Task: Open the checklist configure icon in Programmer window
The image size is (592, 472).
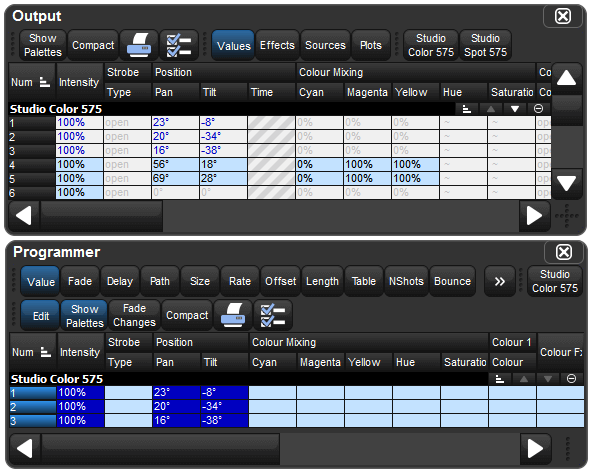Action: click(x=273, y=315)
